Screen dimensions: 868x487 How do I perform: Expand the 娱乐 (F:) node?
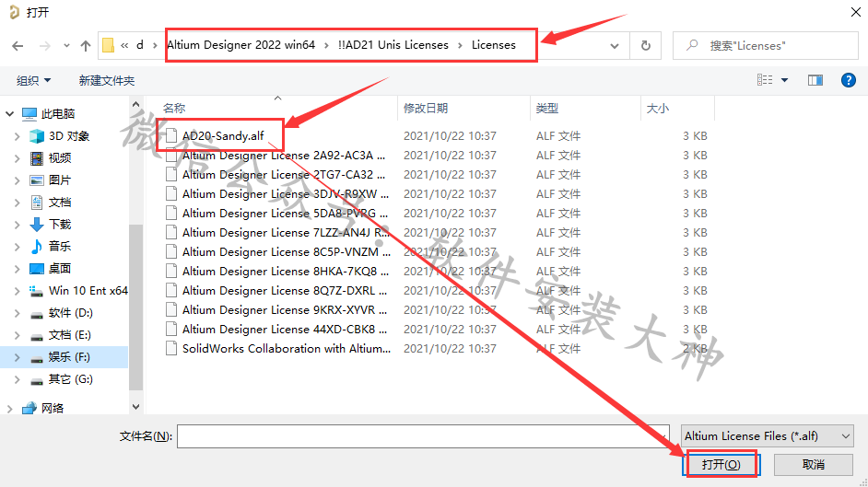click(18, 357)
